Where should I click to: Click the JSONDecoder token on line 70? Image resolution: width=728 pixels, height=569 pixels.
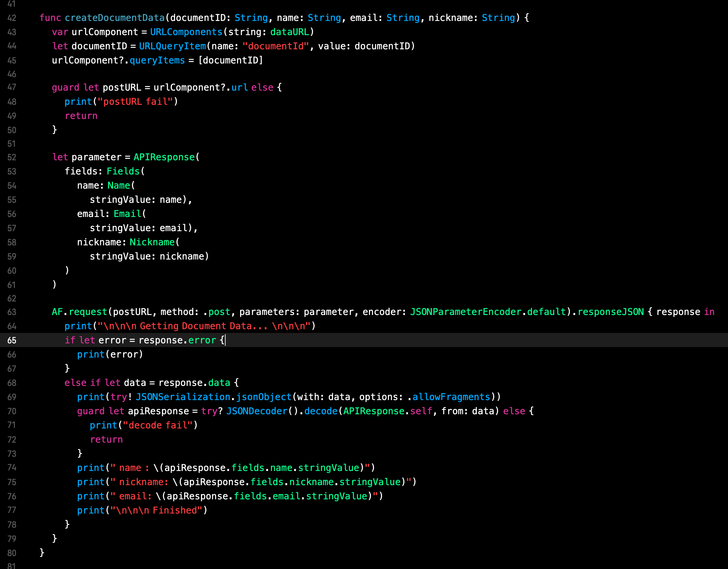point(257,411)
